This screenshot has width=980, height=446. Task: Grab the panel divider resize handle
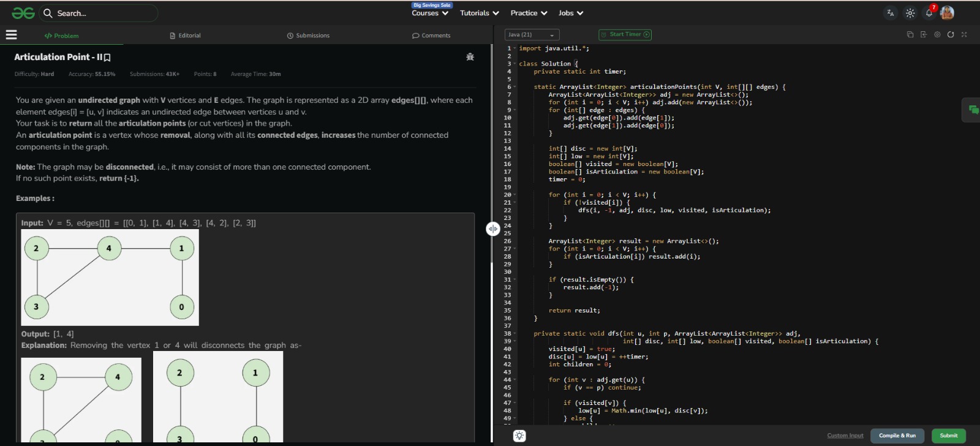pyautogui.click(x=493, y=229)
